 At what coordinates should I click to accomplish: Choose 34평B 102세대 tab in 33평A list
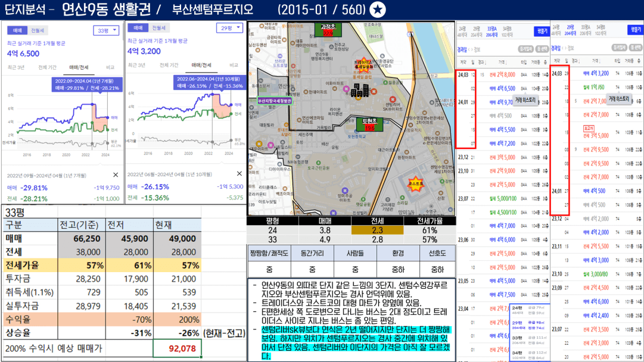pyautogui.click(x=507, y=32)
